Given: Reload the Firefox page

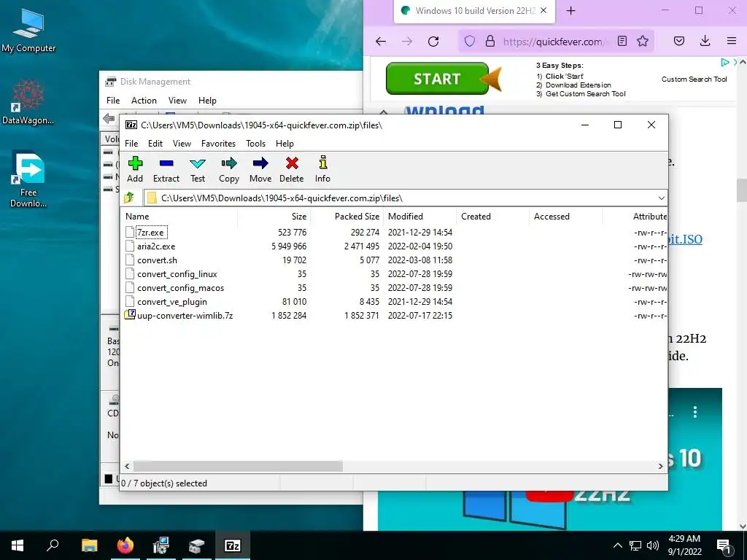Looking at the screenshot, I should pyautogui.click(x=433, y=42).
